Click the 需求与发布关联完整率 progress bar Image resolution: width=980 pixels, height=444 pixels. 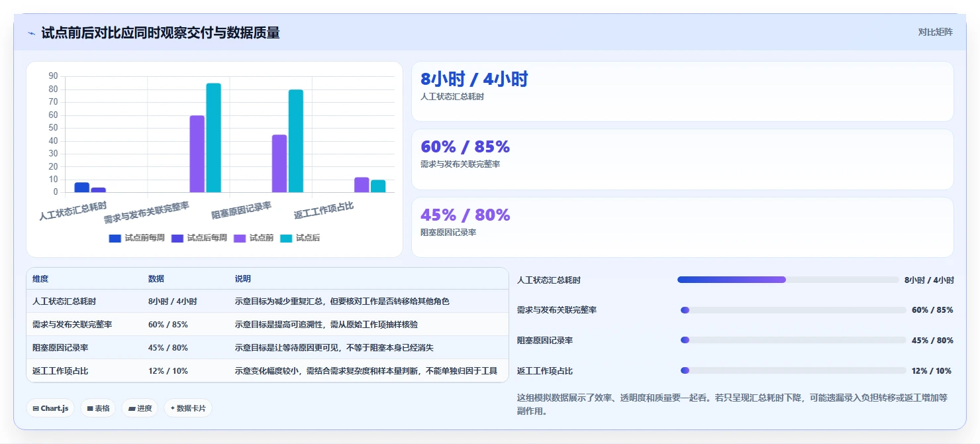(793, 310)
